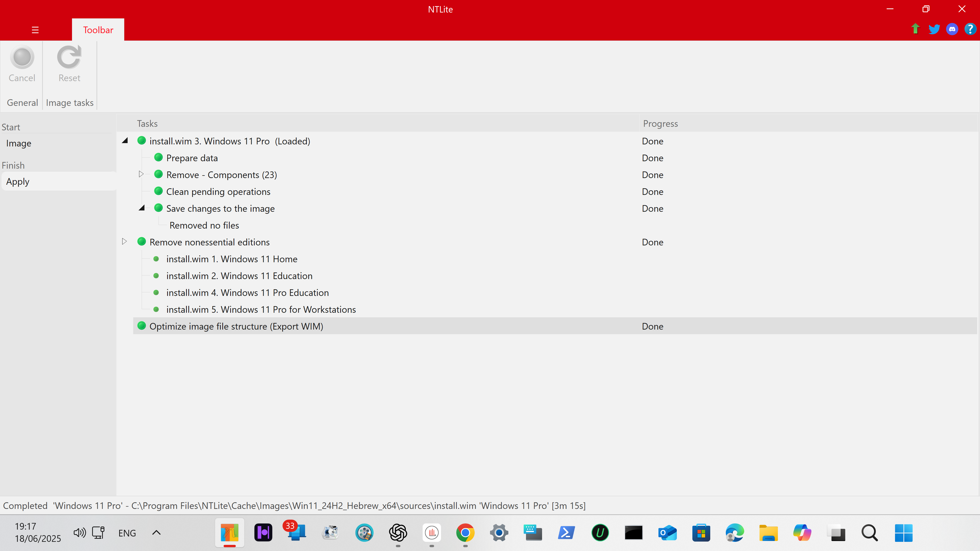980x551 pixels.
Task: Open the purple app icon beside NTLite in taskbar
Action: pyautogui.click(x=263, y=533)
